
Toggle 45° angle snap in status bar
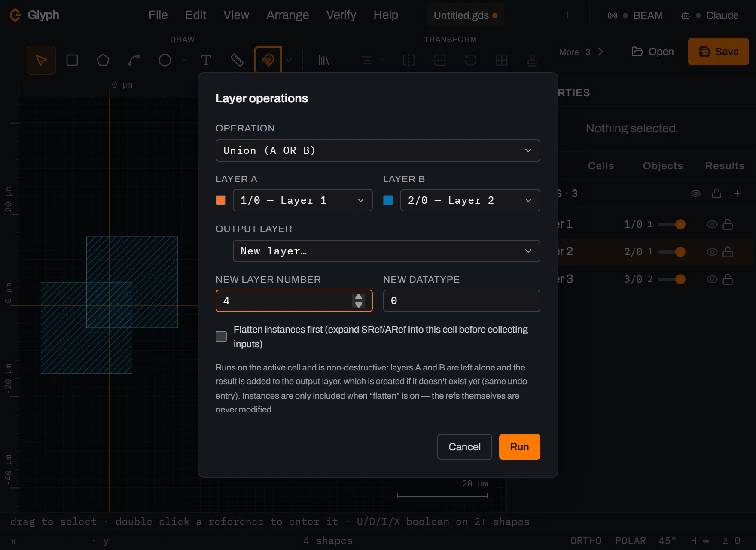[668, 541]
